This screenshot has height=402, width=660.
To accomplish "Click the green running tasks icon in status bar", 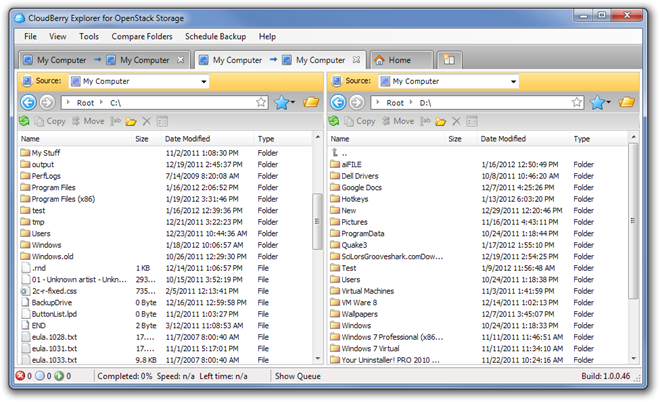I will [x=59, y=375].
